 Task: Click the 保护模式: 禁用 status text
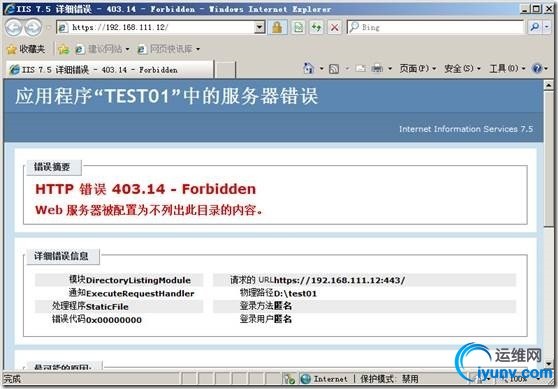(x=389, y=379)
